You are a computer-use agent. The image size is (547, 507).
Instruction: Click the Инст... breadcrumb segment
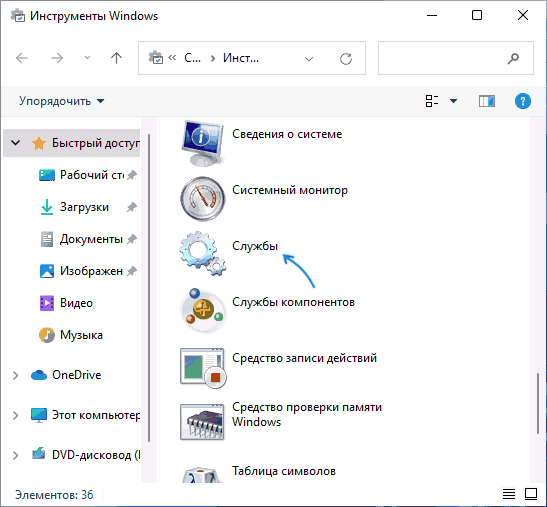pos(241,58)
